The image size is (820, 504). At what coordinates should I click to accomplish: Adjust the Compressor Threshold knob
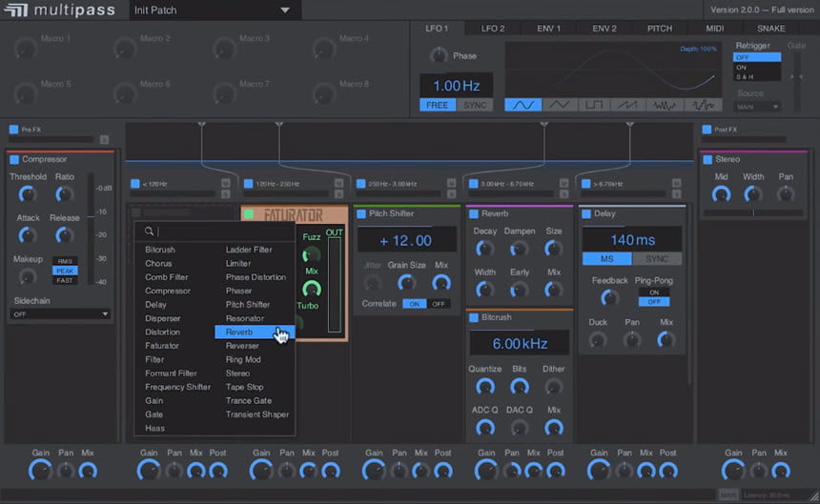pos(28,194)
